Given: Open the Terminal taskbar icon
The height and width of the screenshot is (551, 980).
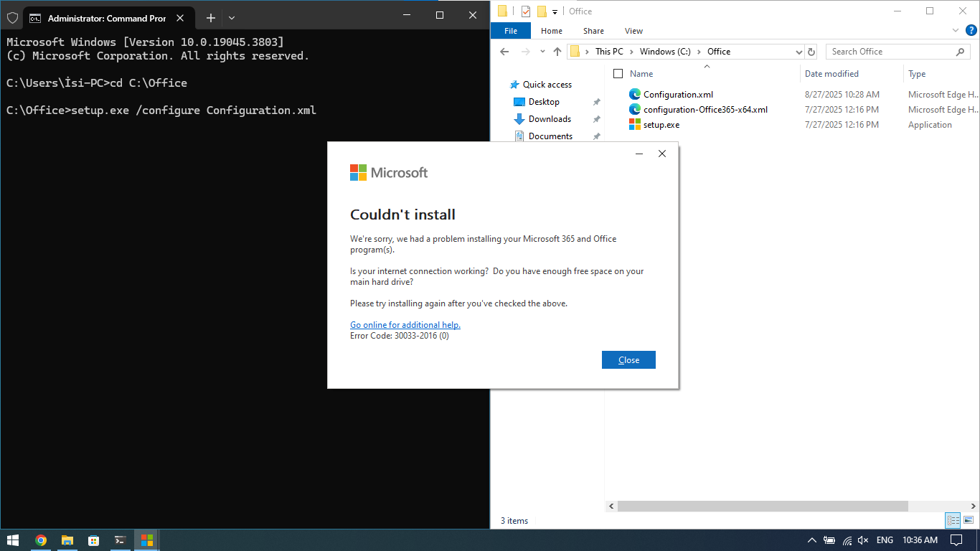Looking at the screenshot, I should (120, 540).
